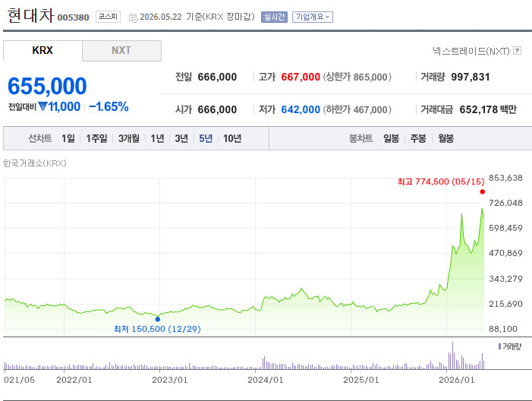Select the 3년 line chart period
Viewport: 532px width, 401px height.
pyautogui.click(x=181, y=138)
